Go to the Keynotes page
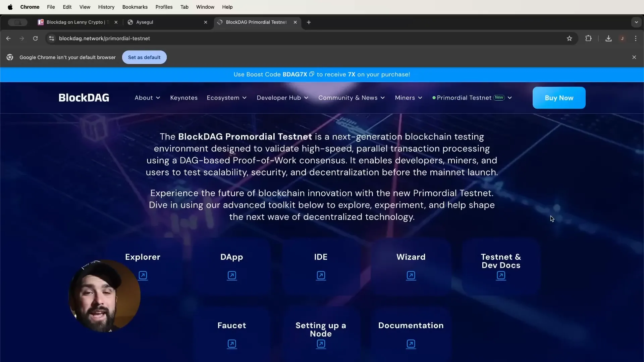Image resolution: width=644 pixels, height=362 pixels. click(184, 98)
